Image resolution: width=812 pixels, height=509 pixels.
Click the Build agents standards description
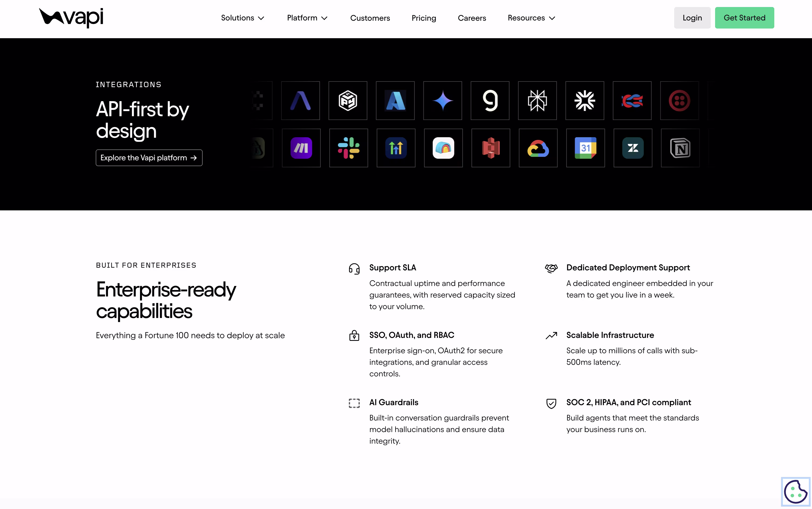tap(632, 424)
